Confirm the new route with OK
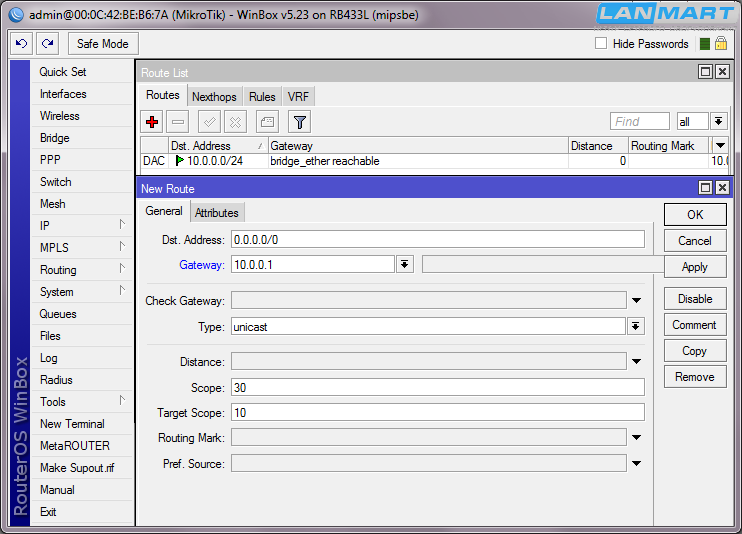Viewport: 742px width, 534px height. 695,214
